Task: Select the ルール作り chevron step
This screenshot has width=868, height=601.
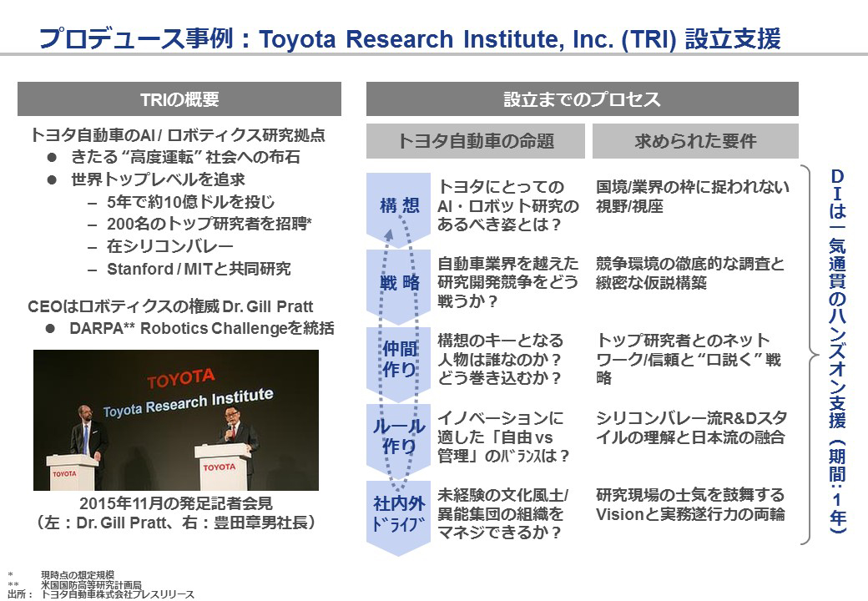Action: pyautogui.click(x=398, y=439)
